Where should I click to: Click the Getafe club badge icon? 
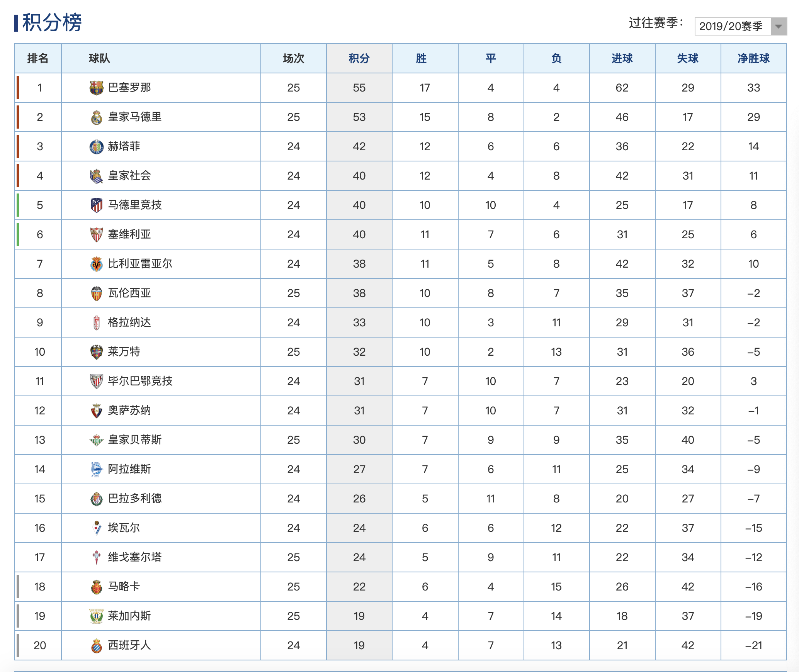click(96, 146)
